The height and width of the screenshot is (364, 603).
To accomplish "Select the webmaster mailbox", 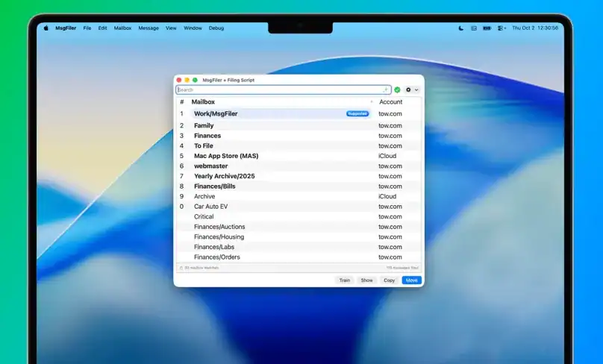I will 299,166.
